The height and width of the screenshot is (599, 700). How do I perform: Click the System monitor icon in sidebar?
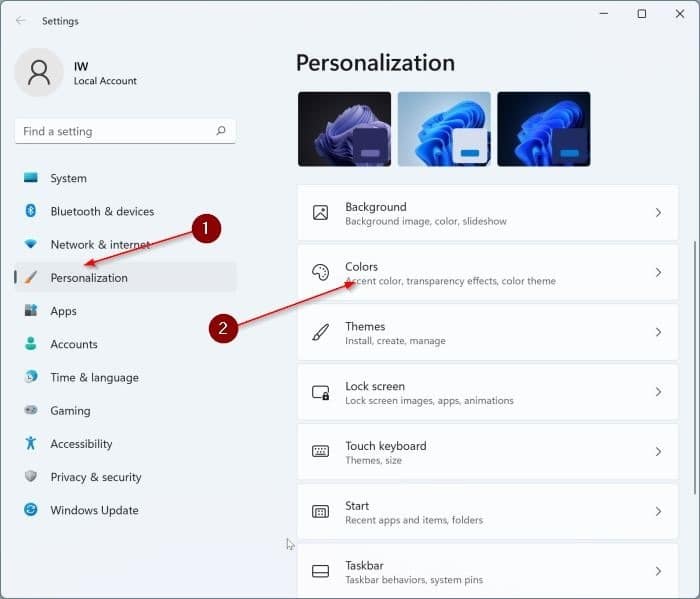31,178
